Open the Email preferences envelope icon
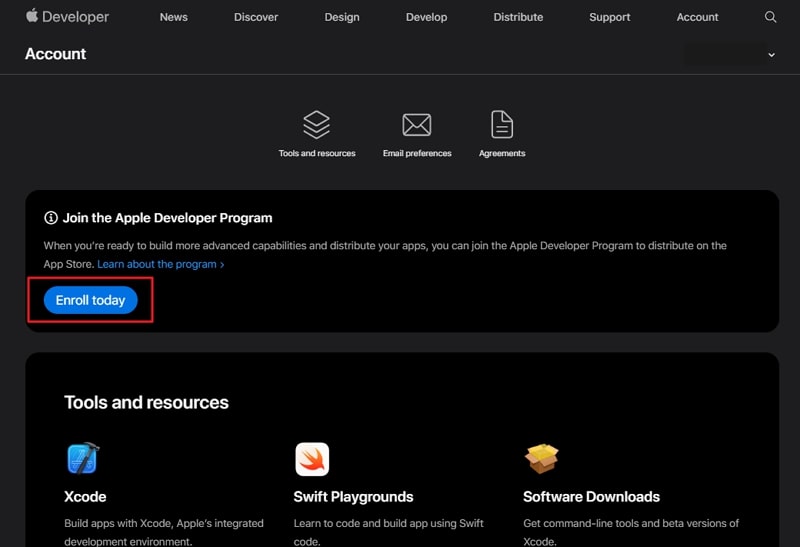The height and width of the screenshot is (547, 800). tap(417, 125)
